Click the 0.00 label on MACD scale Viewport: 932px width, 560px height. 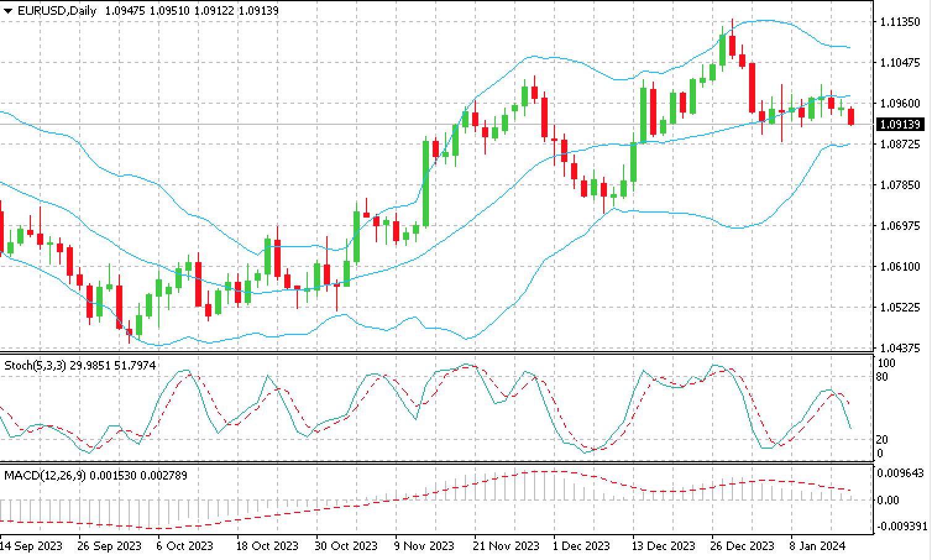point(888,499)
